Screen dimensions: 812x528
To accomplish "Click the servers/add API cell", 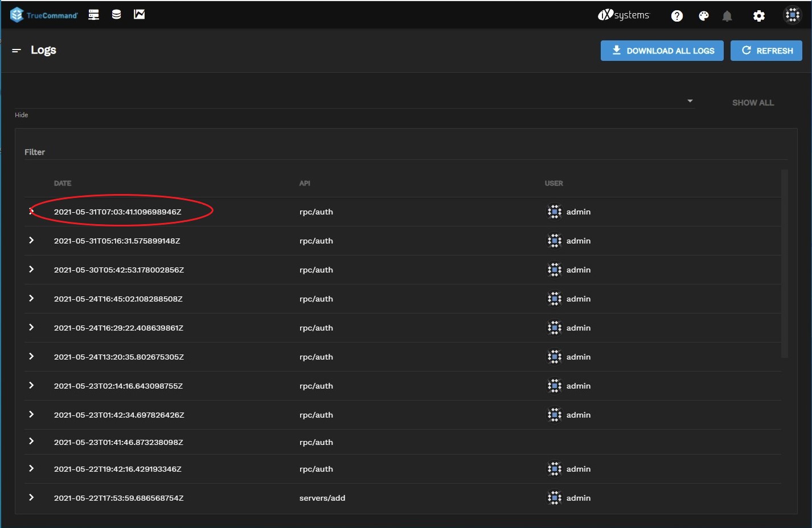I will [x=322, y=498].
